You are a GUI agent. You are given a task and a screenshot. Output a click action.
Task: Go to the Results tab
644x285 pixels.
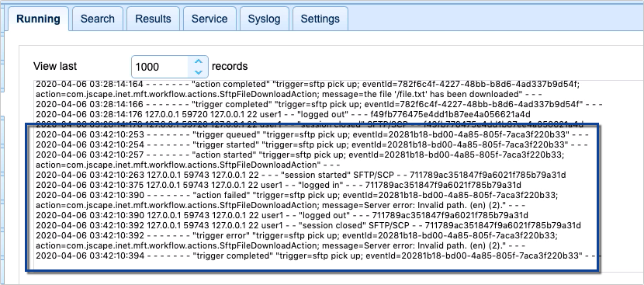(x=153, y=19)
